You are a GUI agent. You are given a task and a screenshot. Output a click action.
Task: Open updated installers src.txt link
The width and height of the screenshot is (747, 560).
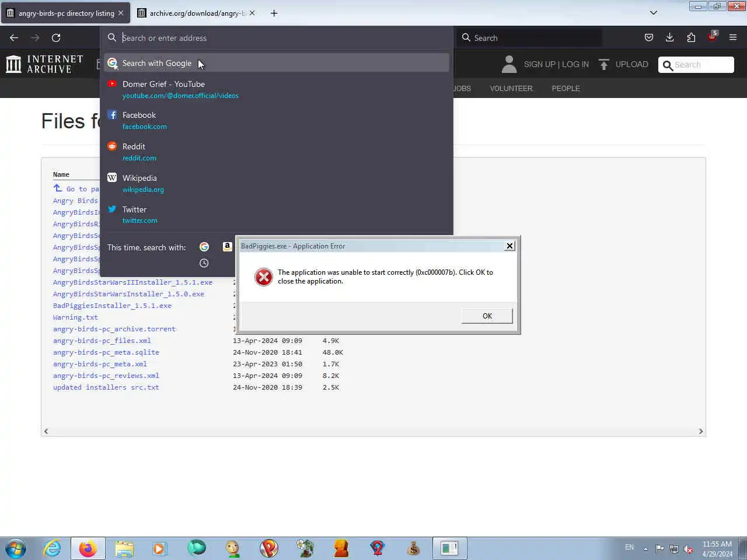106,387
